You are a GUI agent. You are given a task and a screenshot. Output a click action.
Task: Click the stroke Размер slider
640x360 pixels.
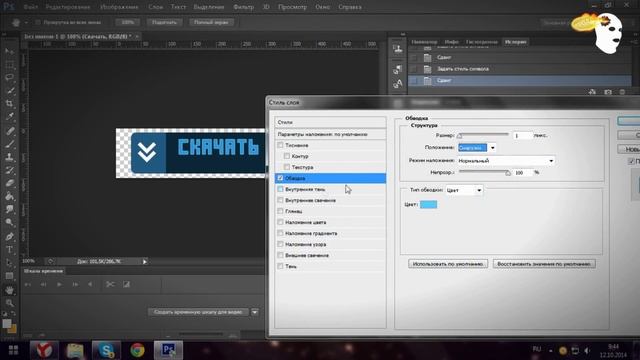tap(484, 135)
